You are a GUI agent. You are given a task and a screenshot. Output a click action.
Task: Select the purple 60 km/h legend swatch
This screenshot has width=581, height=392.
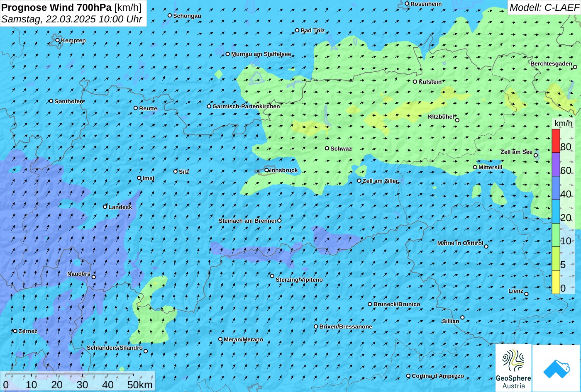[x=556, y=165]
